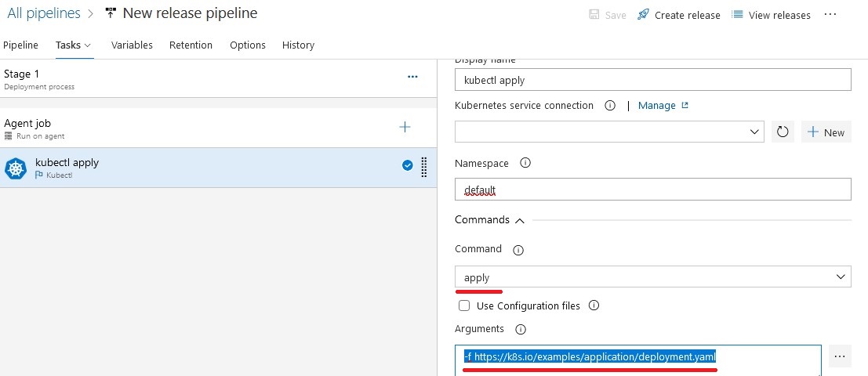Click info icon next to Arguments label

click(x=520, y=330)
